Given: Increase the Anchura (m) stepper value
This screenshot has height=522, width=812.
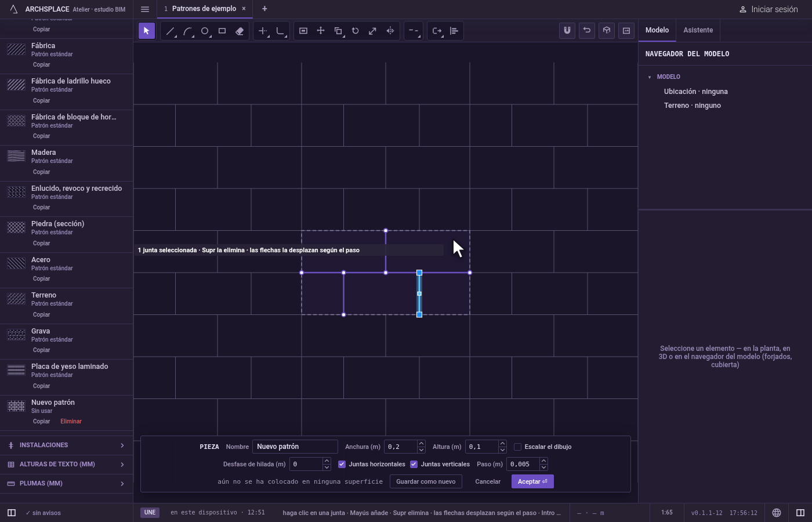Looking at the screenshot, I should (x=422, y=444).
